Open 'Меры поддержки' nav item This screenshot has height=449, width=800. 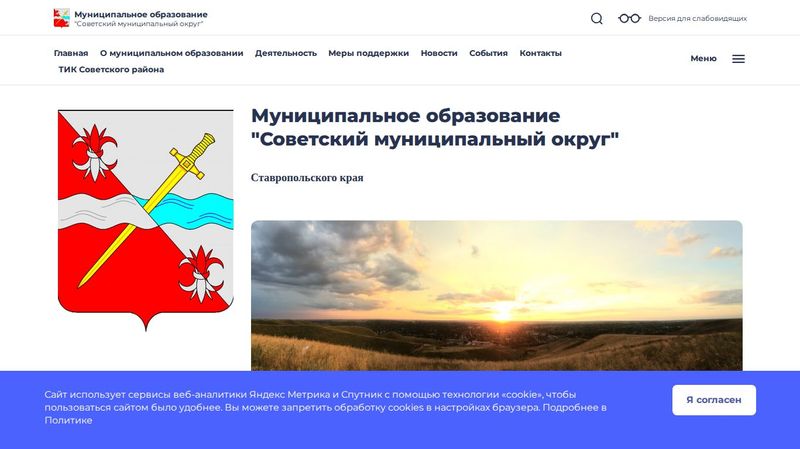point(368,53)
